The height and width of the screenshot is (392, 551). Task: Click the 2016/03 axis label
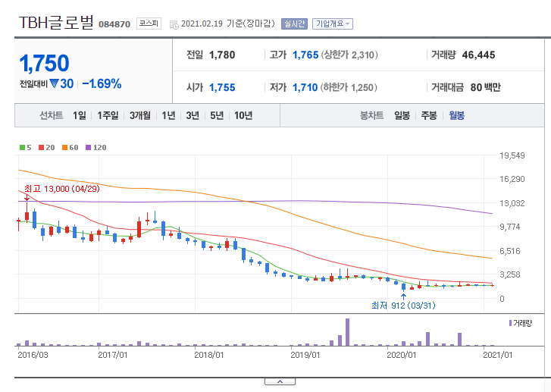33,355
